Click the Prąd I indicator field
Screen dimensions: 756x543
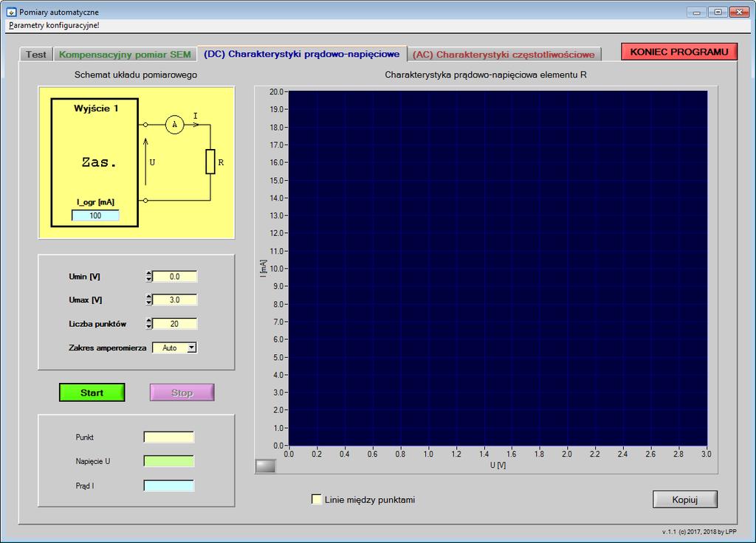point(169,485)
